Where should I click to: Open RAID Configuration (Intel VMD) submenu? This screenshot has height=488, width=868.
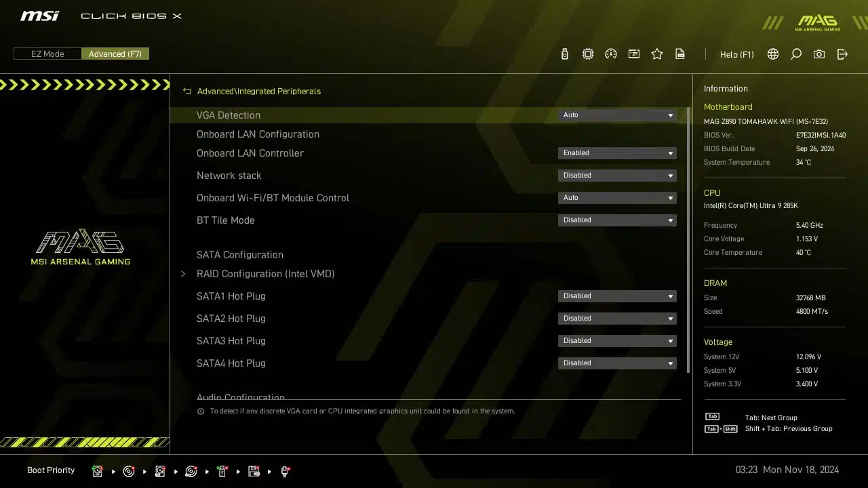[266, 274]
